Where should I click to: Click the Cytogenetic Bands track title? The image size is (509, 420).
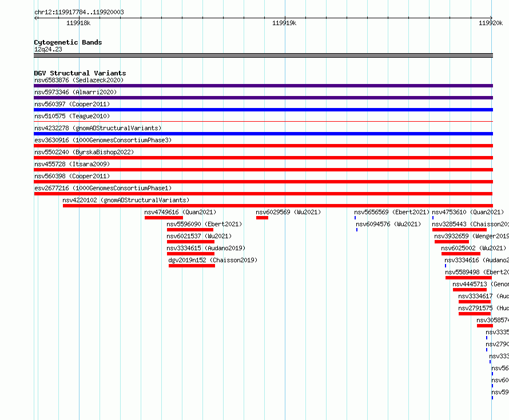click(x=68, y=42)
